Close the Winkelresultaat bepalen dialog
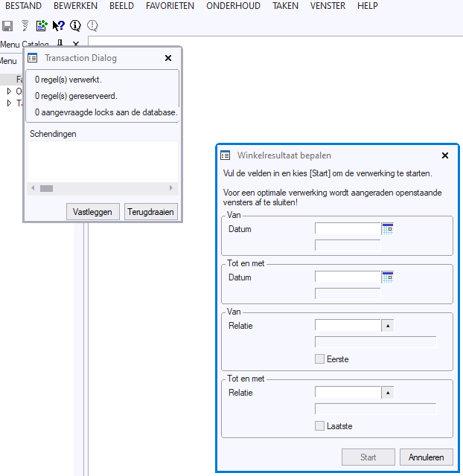The height and width of the screenshot is (476, 463). pos(445,155)
